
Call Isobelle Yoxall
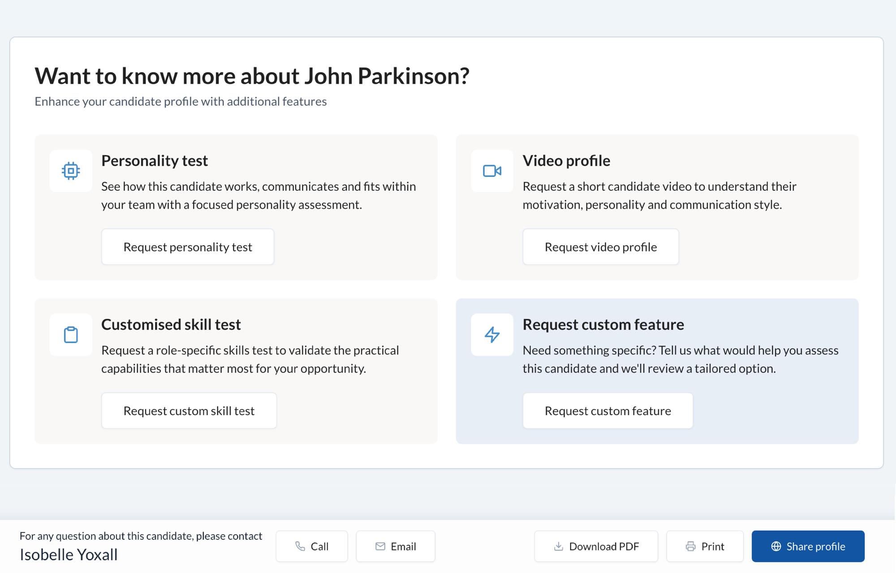(x=312, y=546)
